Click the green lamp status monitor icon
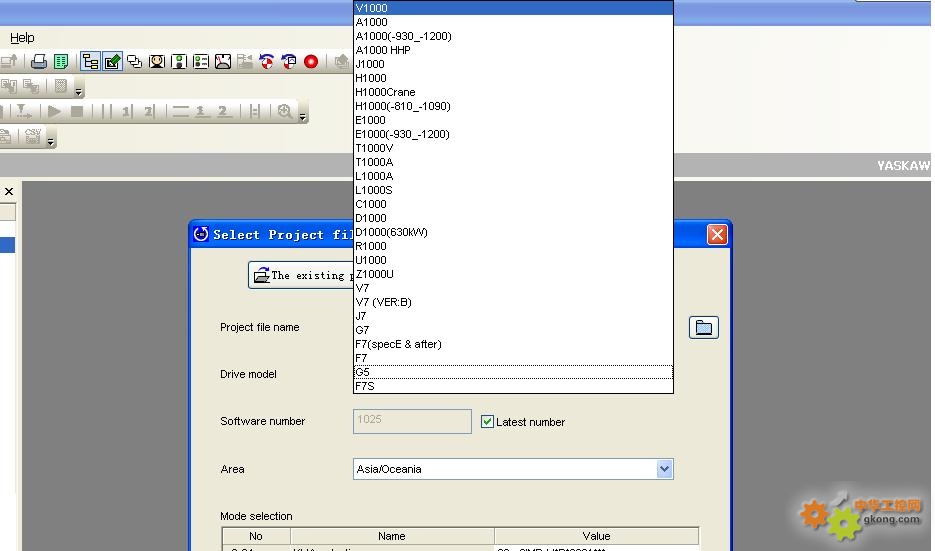 [x=179, y=61]
